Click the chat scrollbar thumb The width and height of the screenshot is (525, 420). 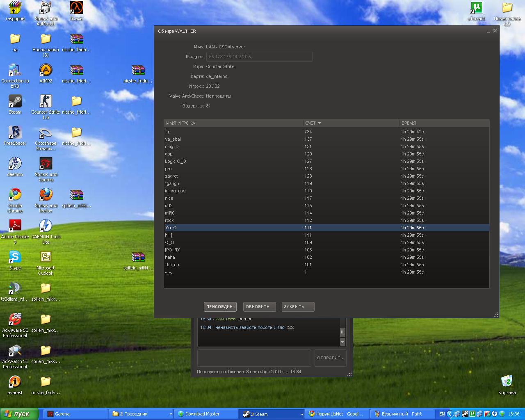(342, 332)
